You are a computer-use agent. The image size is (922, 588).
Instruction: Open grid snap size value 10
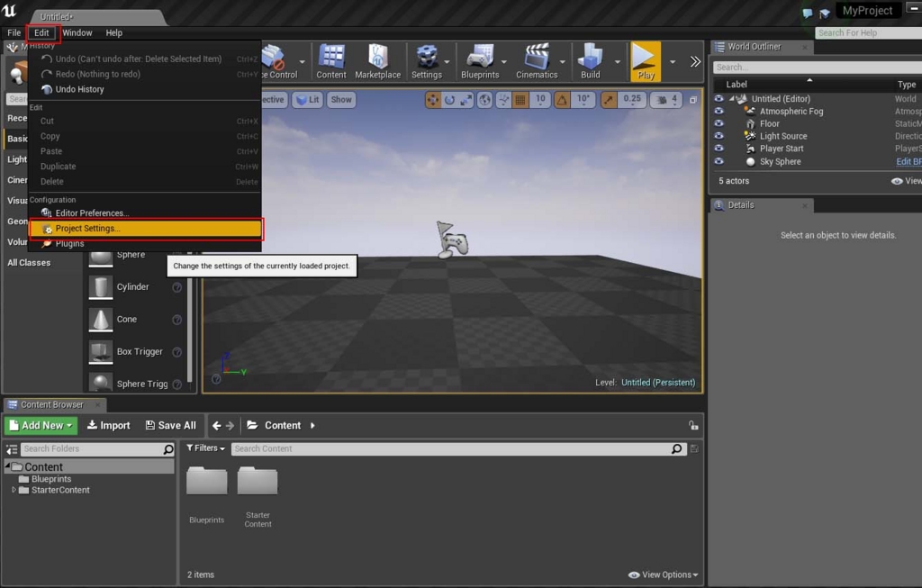coord(540,99)
